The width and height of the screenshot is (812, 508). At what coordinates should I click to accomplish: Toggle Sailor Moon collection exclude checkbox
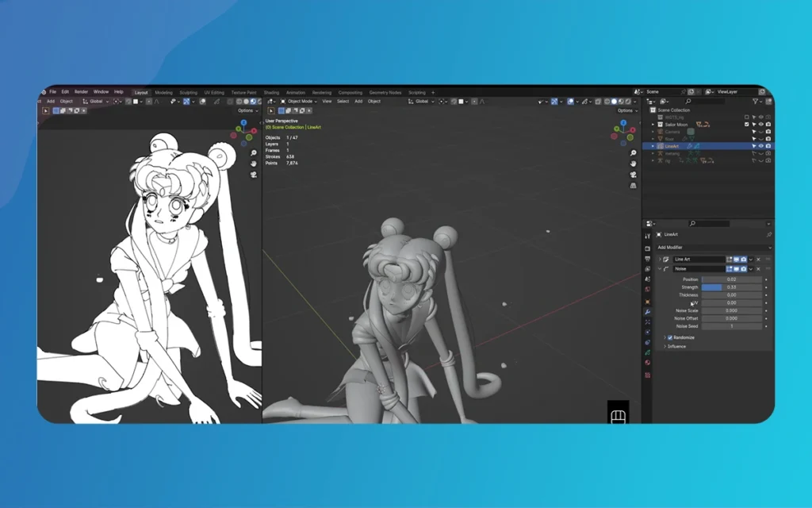click(747, 125)
